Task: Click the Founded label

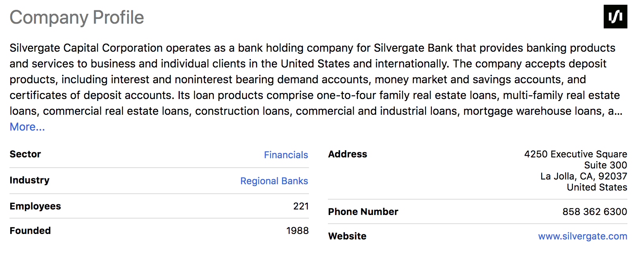Action: [x=30, y=231]
